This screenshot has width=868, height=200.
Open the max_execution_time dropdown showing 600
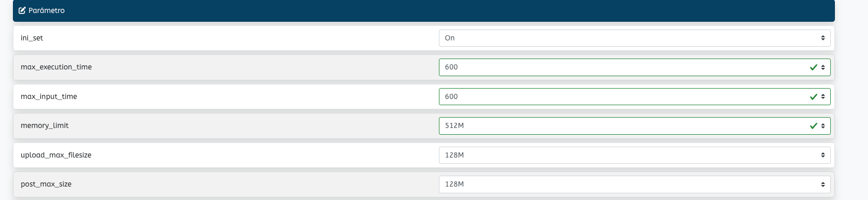point(634,67)
